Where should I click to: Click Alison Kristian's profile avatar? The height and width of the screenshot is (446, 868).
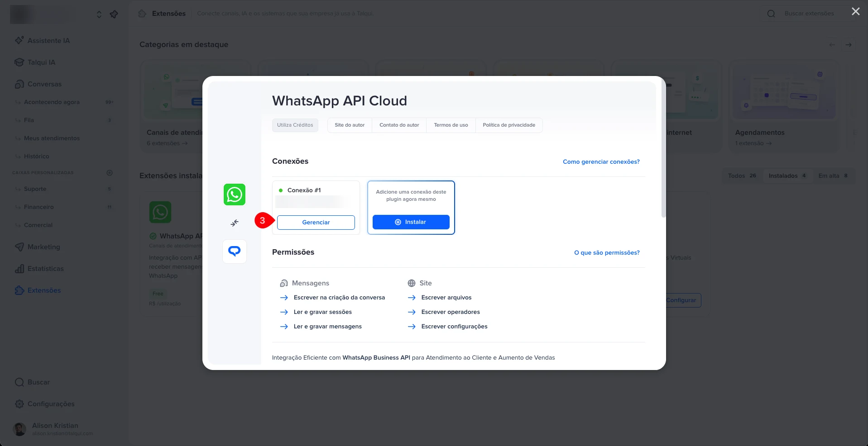coord(20,429)
